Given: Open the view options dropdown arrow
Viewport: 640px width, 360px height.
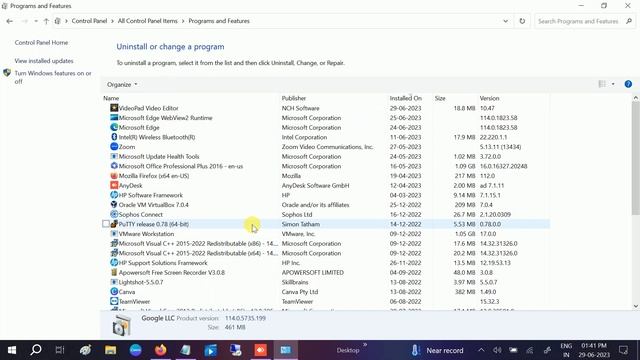Looking at the screenshot, I should (x=613, y=84).
